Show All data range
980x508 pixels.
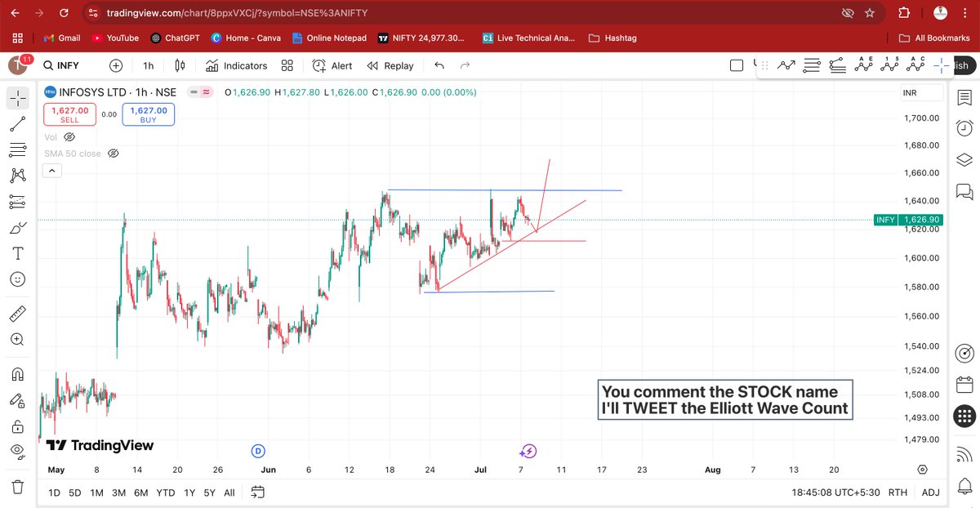(x=229, y=492)
